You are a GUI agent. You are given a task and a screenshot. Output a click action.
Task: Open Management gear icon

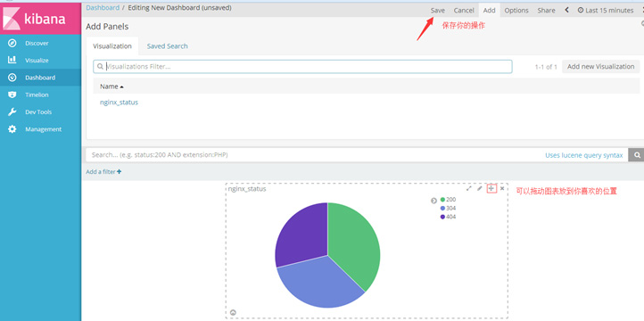12,129
